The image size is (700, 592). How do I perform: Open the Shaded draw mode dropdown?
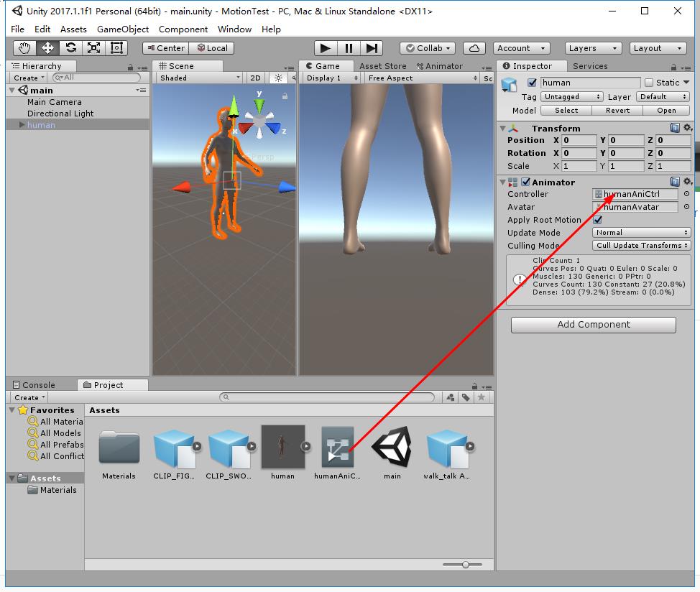point(200,78)
